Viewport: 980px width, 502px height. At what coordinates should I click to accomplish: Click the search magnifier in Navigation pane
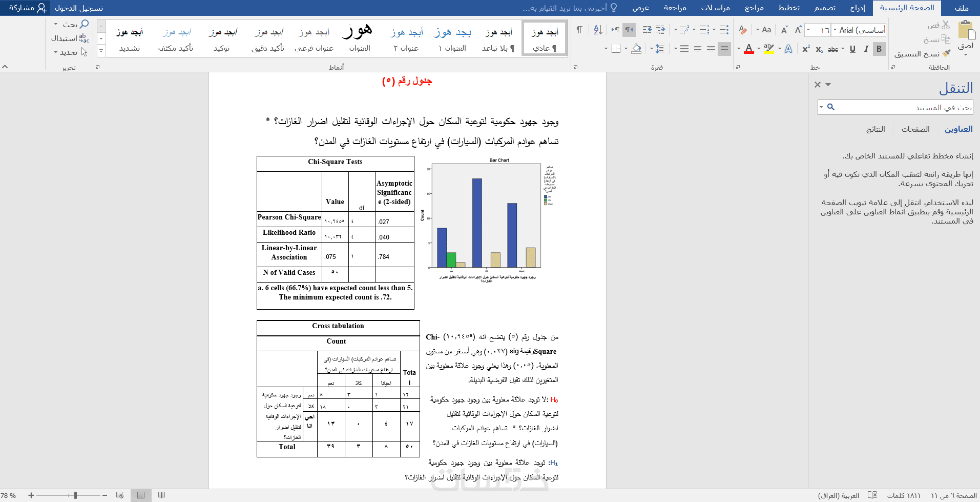pos(831,107)
